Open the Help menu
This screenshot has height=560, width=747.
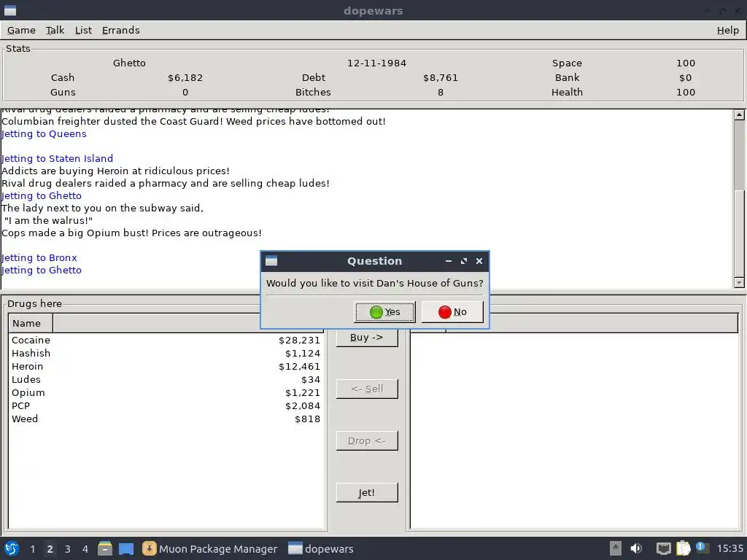click(727, 30)
